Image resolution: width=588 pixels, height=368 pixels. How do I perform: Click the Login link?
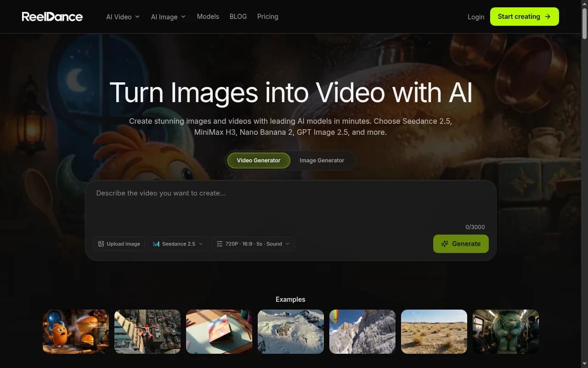[x=476, y=17]
